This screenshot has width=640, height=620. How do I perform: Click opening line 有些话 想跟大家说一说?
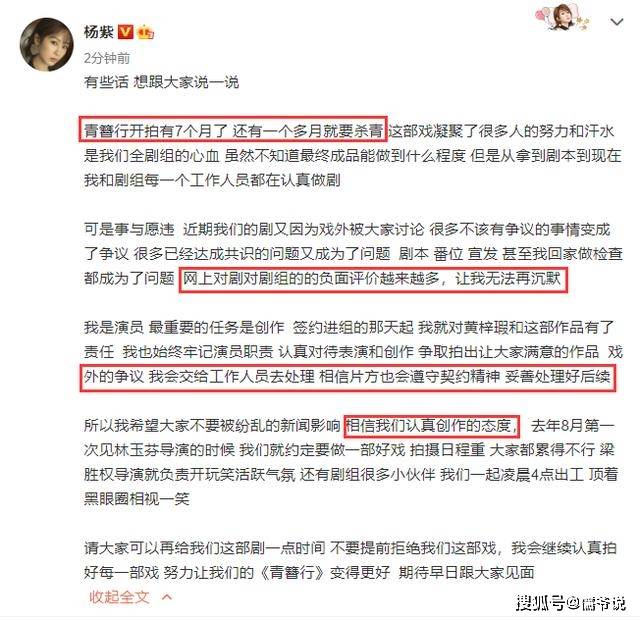click(x=162, y=82)
